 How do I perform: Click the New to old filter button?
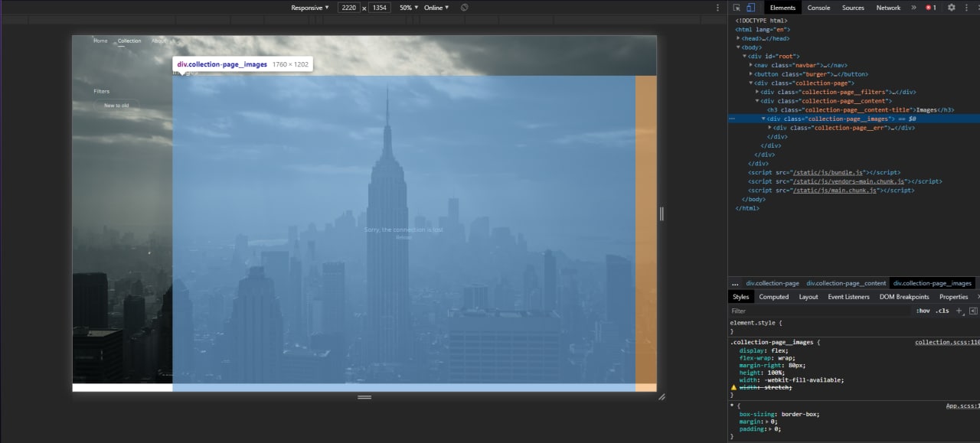(x=116, y=106)
